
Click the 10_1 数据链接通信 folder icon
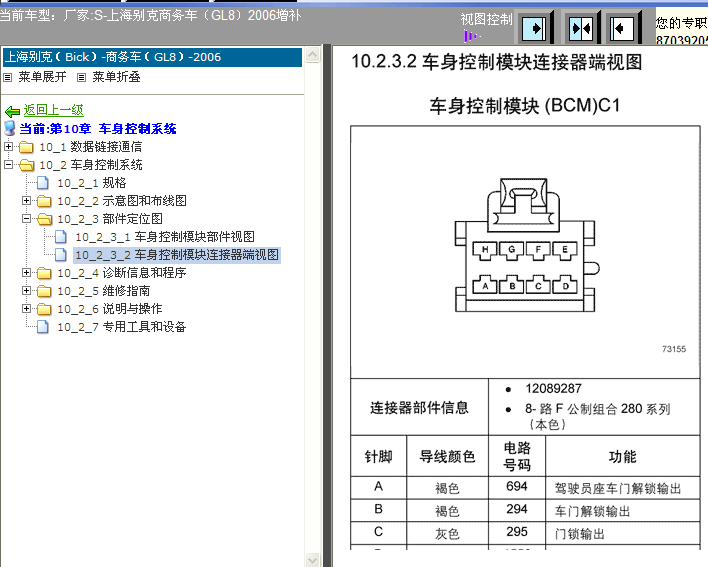coord(26,147)
